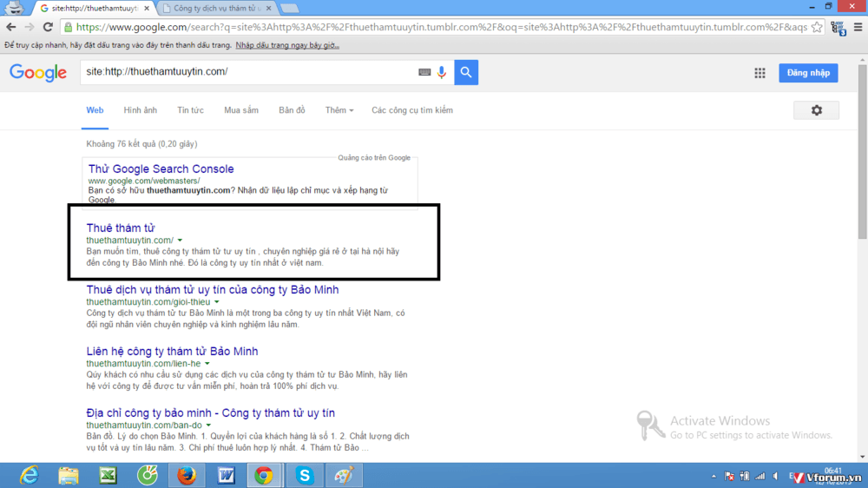
Task: Click the scrollbar down arrow
Action: pos(863,458)
